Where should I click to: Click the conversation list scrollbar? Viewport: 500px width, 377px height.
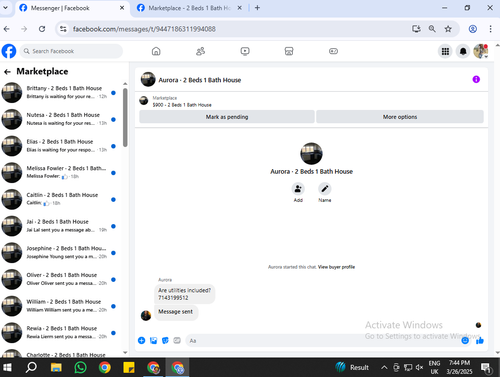(125, 117)
